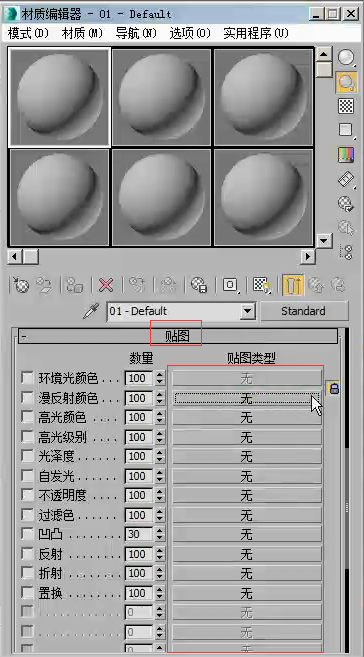This screenshot has height=657, width=364.
Task: Click the 自发光 amount spinner arrows
Action: [x=160, y=476]
